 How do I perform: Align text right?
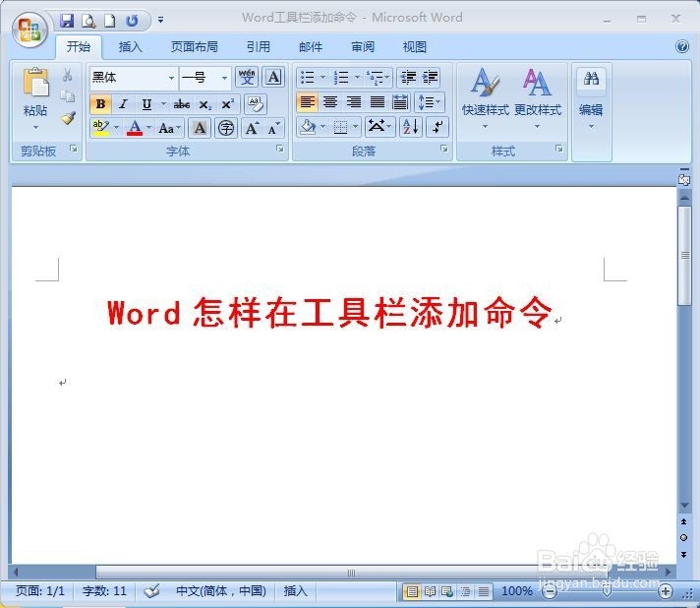point(354,102)
